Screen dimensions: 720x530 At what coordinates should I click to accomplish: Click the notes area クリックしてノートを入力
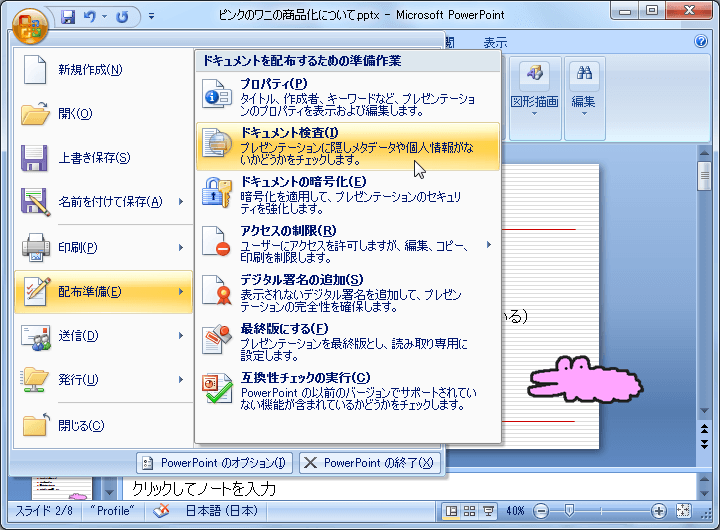pyautogui.click(x=204, y=489)
